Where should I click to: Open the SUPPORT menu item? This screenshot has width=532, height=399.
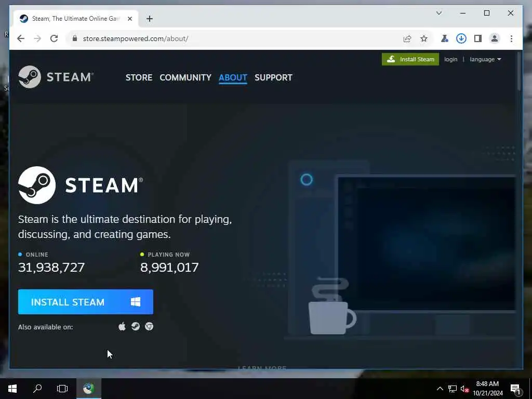pyautogui.click(x=273, y=77)
